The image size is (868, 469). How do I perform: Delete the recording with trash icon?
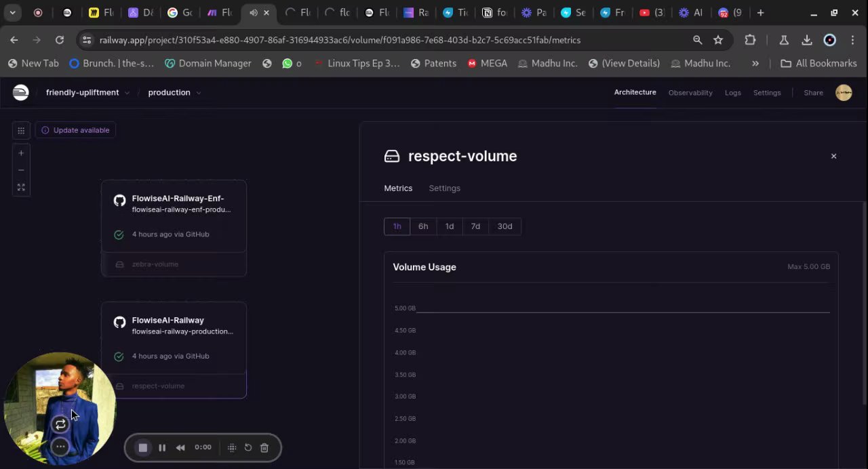[x=264, y=447]
